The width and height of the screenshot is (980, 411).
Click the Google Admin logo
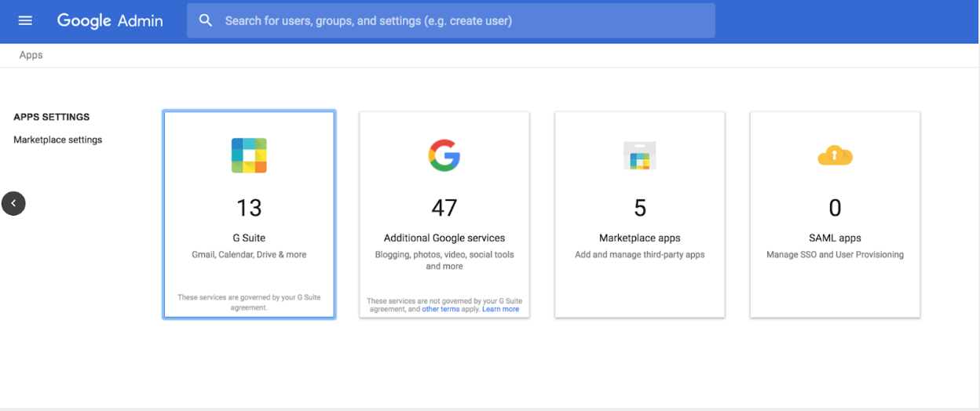click(110, 20)
